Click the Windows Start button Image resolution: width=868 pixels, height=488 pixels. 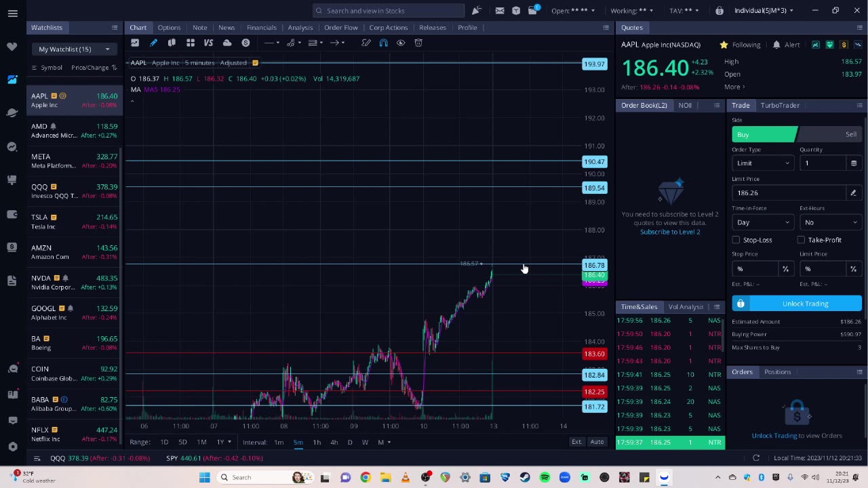pos(204,477)
